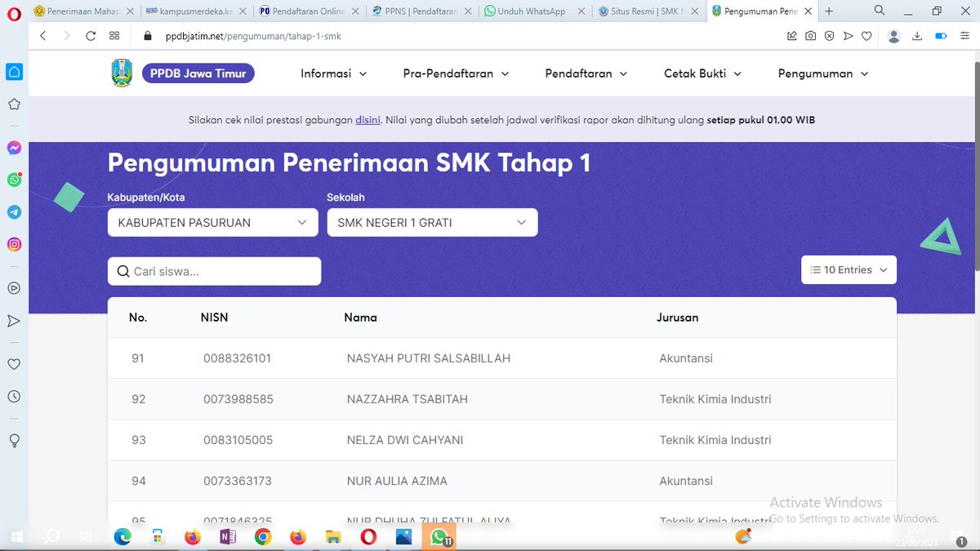980x551 pixels.
Task: Open the Speed Dial start page grid
Action: click(114, 36)
